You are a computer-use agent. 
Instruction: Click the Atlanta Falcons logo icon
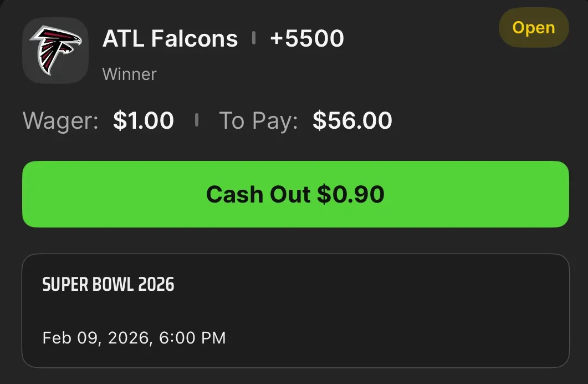55,50
